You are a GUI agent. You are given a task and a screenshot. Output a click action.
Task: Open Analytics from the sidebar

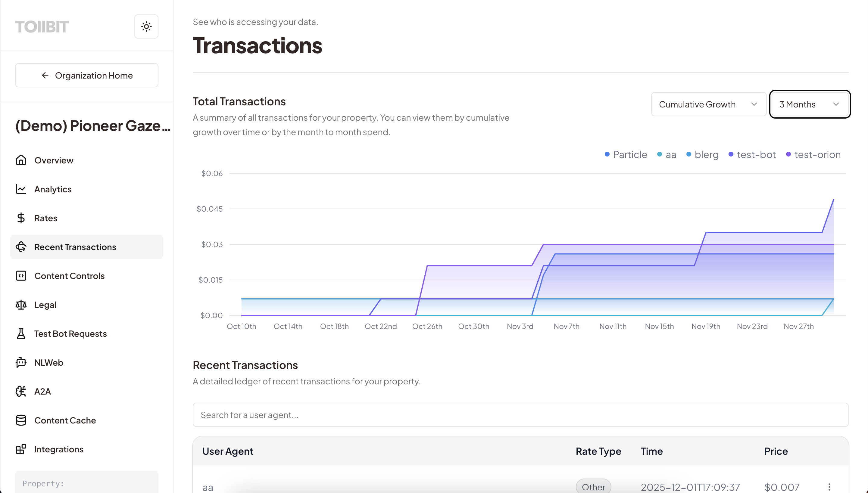(x=52, y=189)
